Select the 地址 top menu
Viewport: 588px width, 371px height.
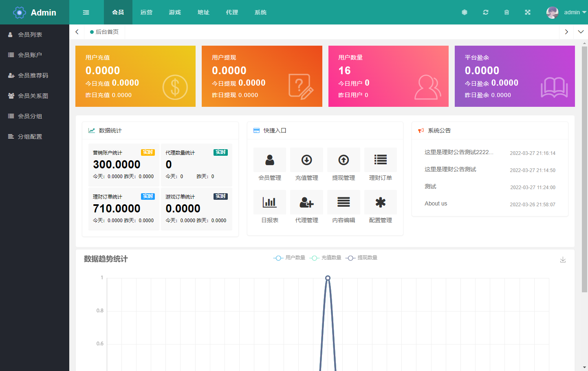click(x=204, y=12)
